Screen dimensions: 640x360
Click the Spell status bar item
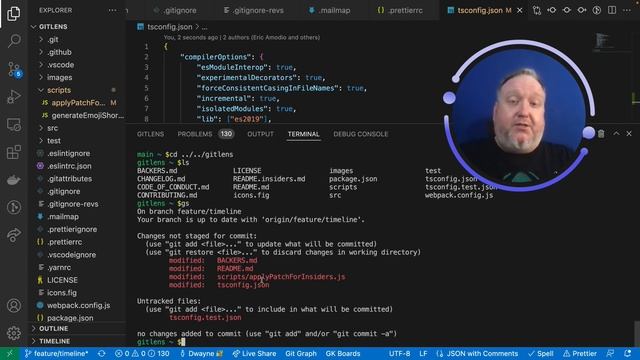[541, 353]
